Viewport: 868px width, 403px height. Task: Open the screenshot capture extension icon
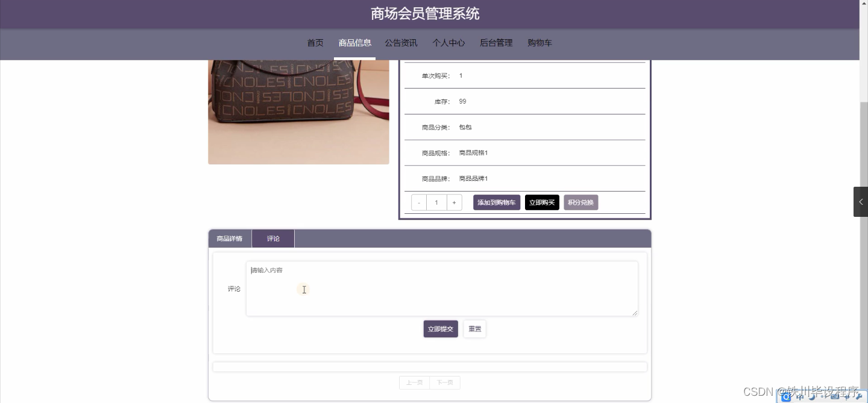[x=785, y=396]
